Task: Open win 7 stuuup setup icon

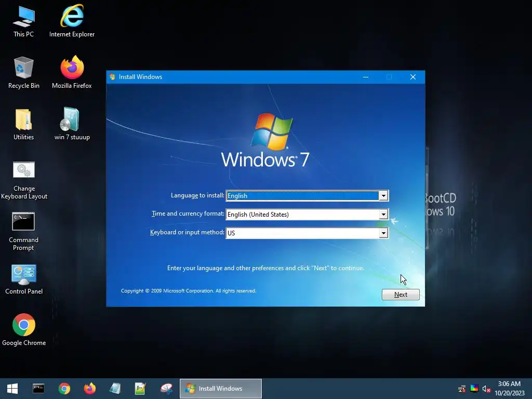Action: coord(72,124)
